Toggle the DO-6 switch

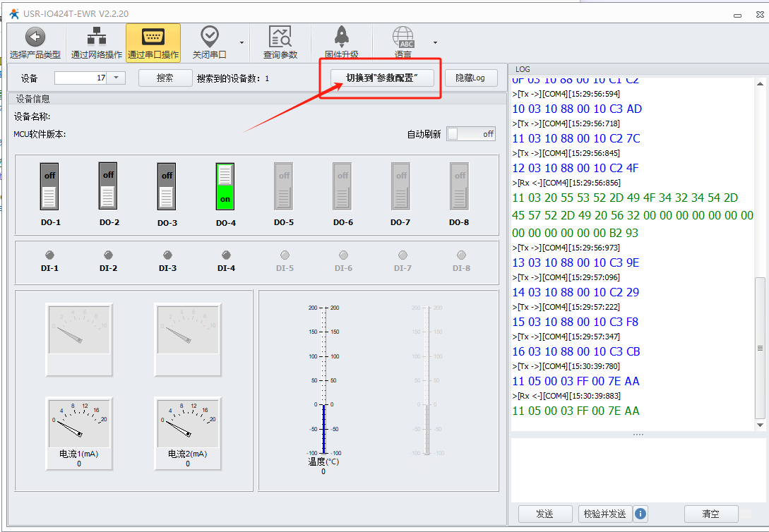(342, 186)
